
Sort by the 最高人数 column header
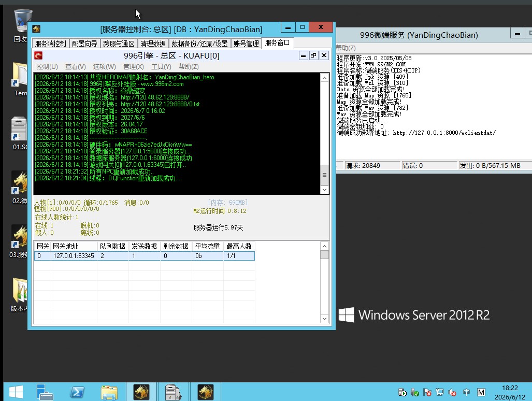(x=239, y=246)
